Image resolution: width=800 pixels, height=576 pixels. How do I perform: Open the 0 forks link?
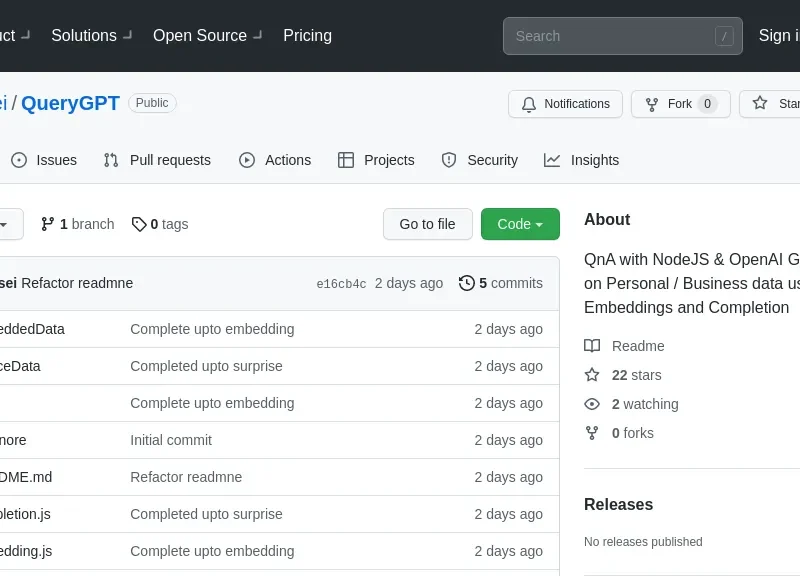click(x=619, y=433)
